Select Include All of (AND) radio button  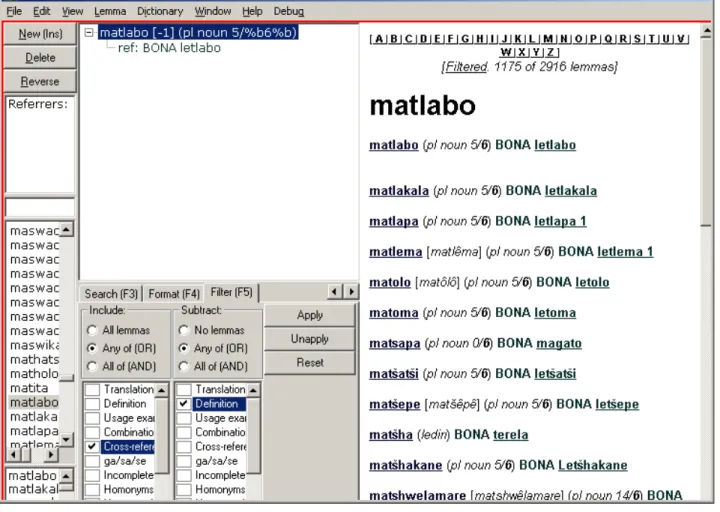[x=92, y=366]
